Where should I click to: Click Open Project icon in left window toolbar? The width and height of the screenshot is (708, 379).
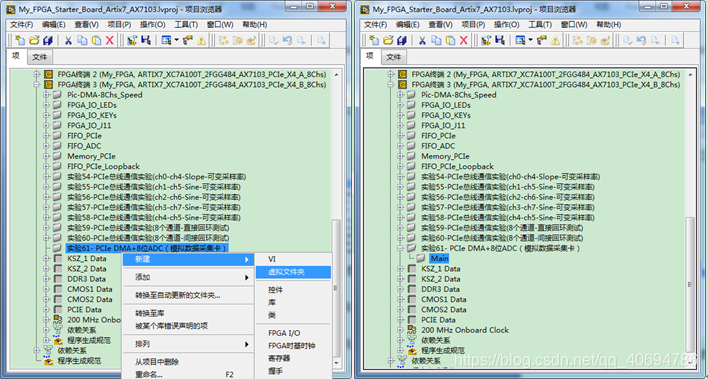34,41
